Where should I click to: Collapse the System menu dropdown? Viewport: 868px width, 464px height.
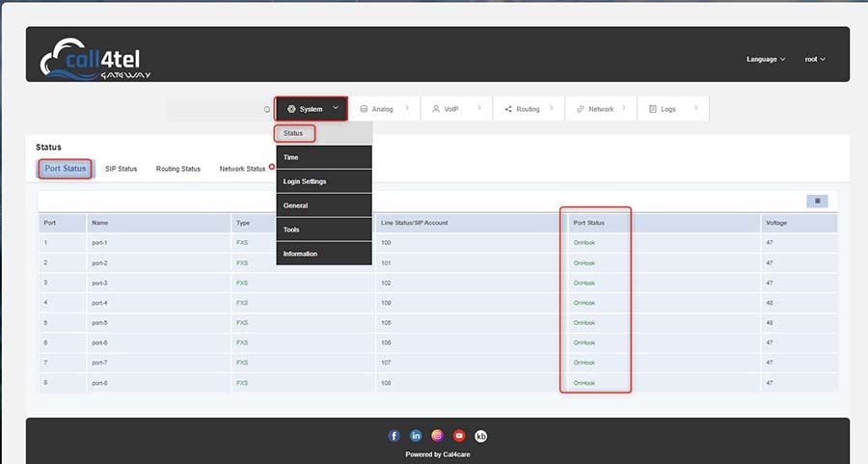point(311,109)
